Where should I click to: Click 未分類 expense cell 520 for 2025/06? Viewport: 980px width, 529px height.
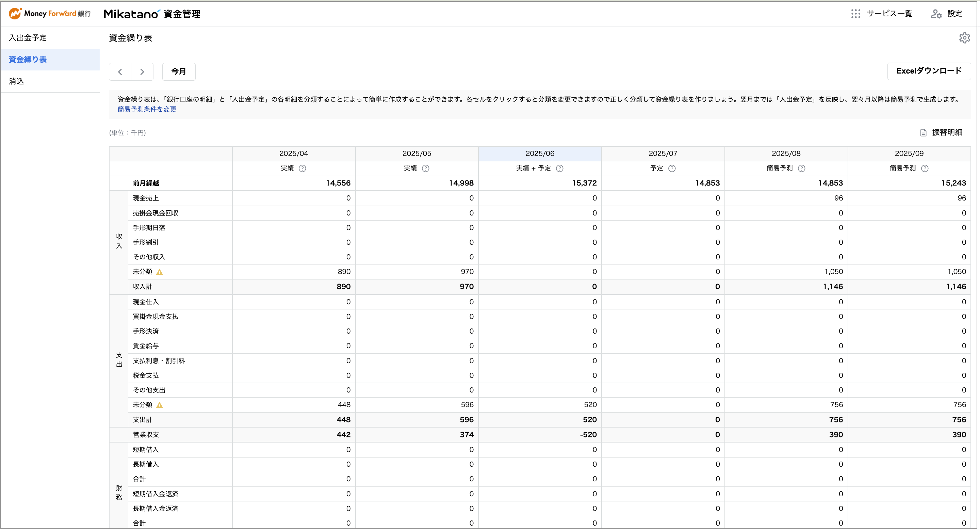pos(540,405)
